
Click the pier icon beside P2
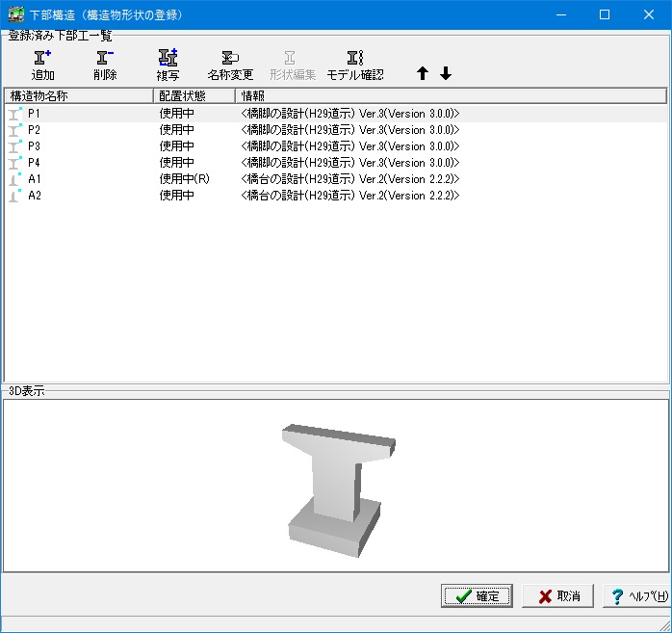(15, 130)
